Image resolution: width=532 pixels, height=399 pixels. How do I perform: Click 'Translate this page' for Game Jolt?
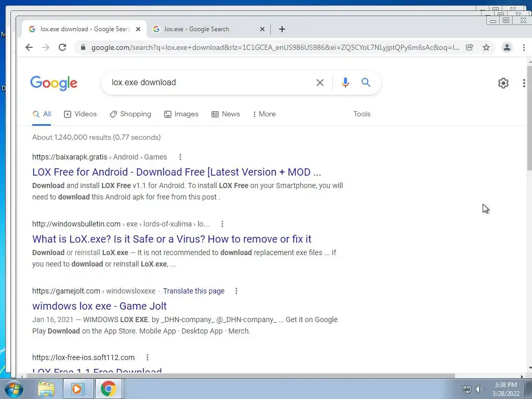(x=194, y=291)
